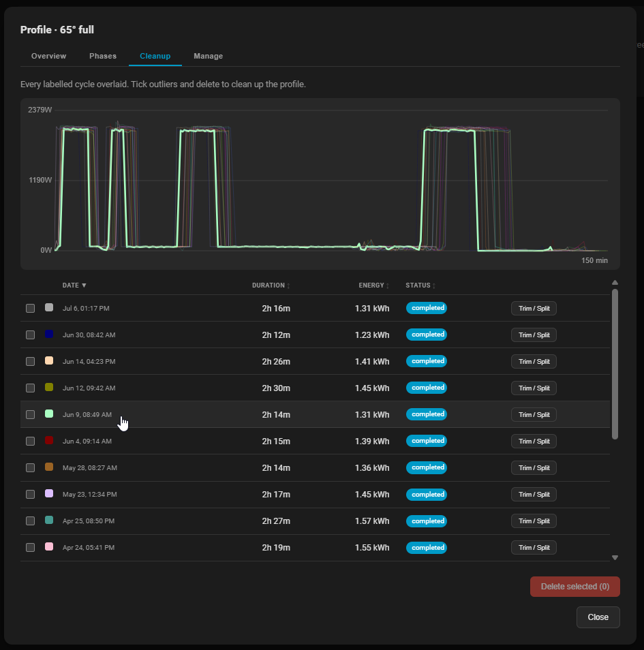Click the peach swatch for Jun 14 cycle
The image size is (644, 650).
[49, 360]
